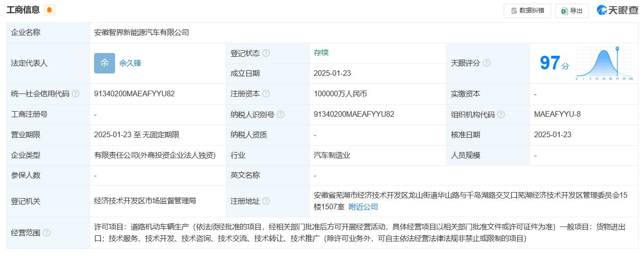Click the registered address text
The width and height of the screenshot is (644, 260).
[471, 201]
